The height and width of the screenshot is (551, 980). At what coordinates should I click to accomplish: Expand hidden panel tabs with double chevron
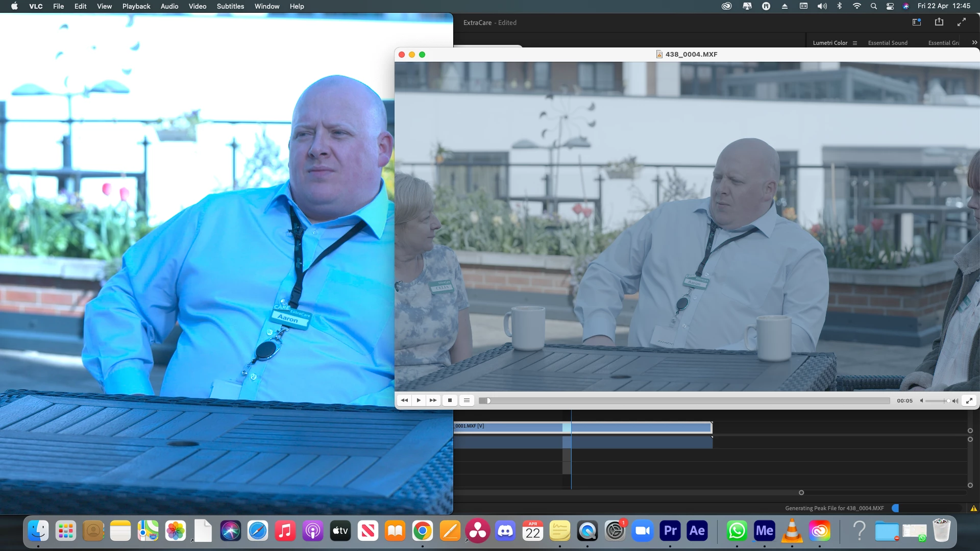point(974,43)
